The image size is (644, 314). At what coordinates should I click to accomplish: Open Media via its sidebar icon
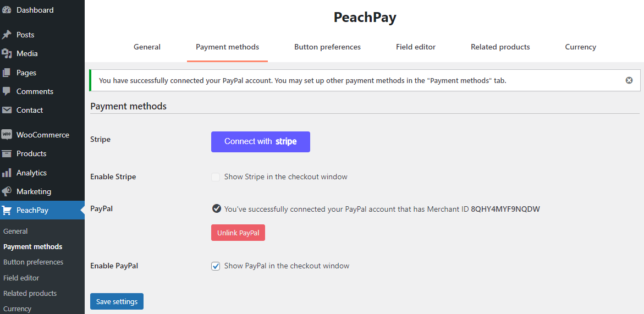(7, 53)
